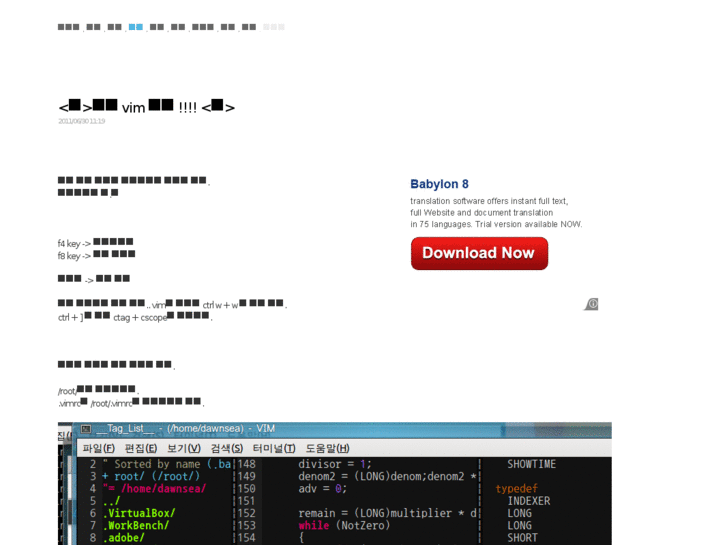Click the ad info icon beside the ad
This screenshot has width=727, height=545.
(591, 304)
